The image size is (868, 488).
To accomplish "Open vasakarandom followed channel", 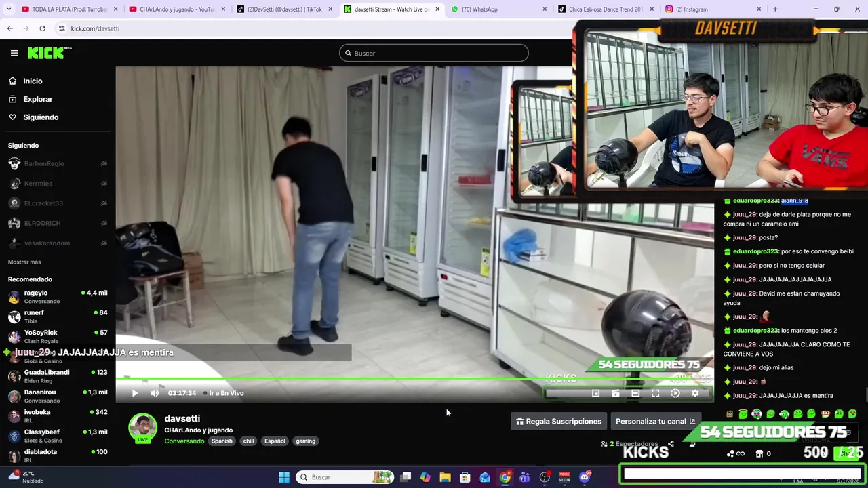I will [x=57, y=243].
